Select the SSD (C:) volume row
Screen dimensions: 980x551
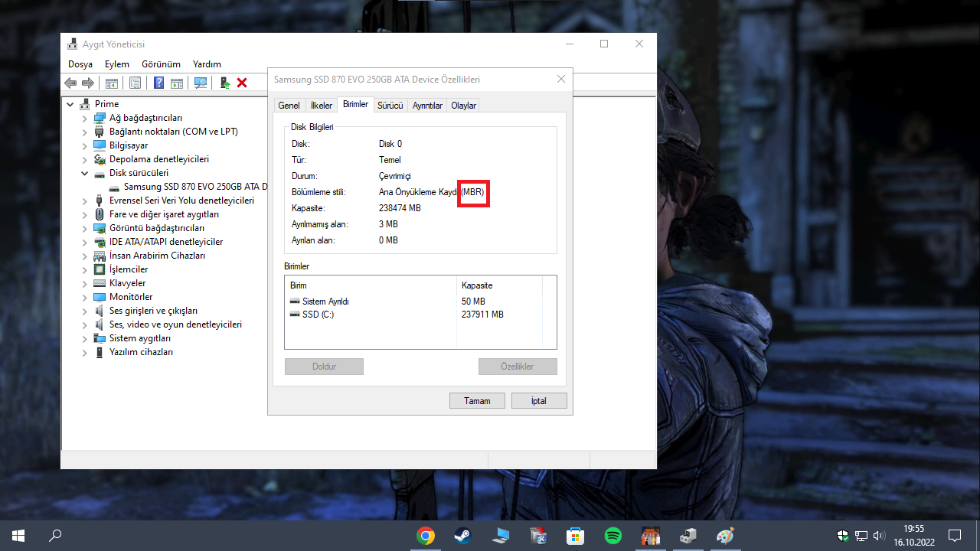(x=420, y=315)
